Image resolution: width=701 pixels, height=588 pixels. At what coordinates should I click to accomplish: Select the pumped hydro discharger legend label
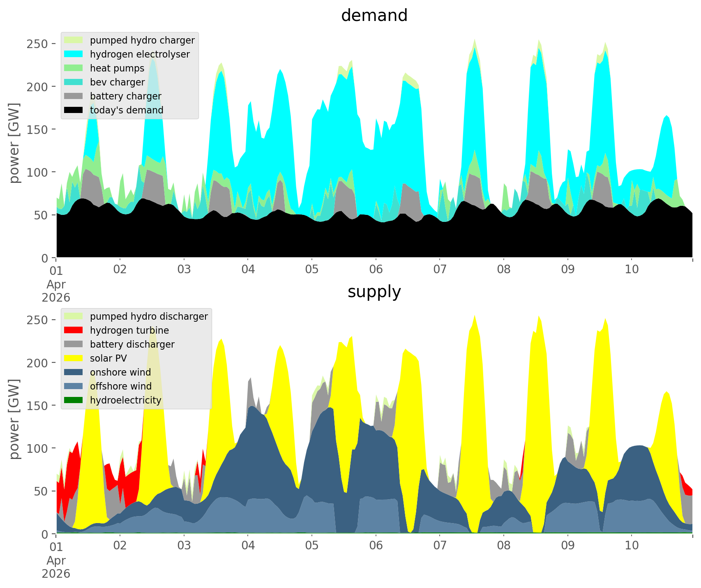[x=149, y=316]
